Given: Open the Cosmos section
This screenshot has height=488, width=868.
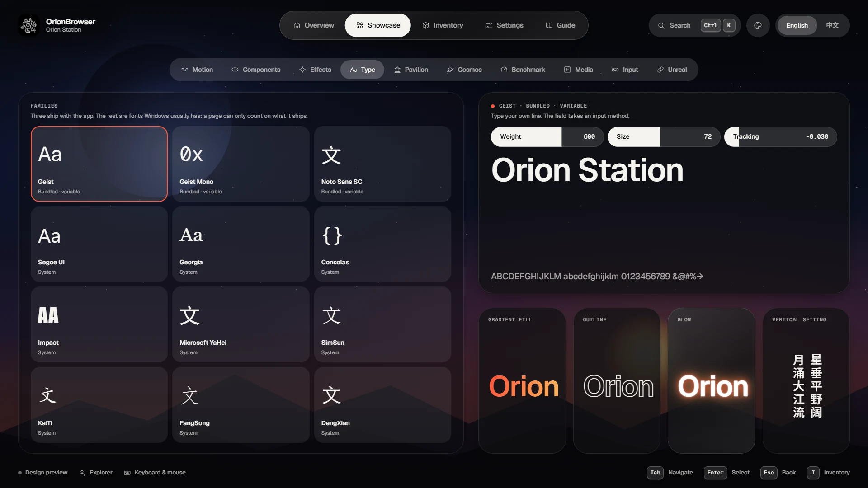Looking at the screenshot, I should [x=464, y=70].
